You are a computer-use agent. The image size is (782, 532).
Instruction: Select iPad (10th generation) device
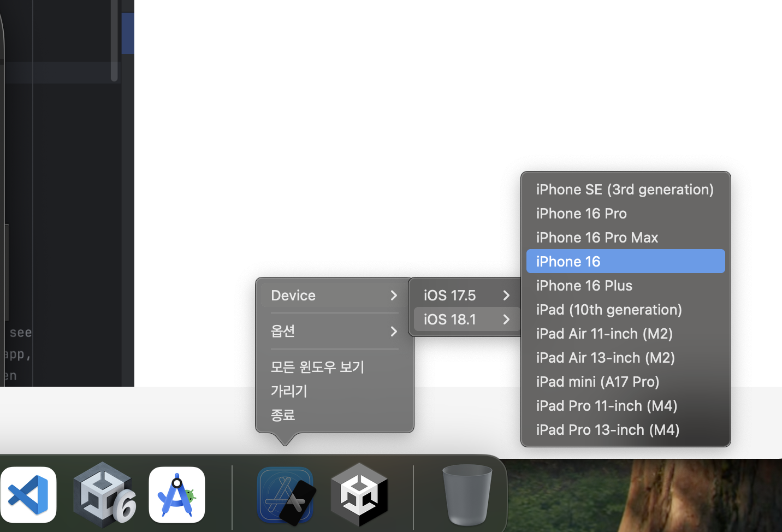(626, 310)
